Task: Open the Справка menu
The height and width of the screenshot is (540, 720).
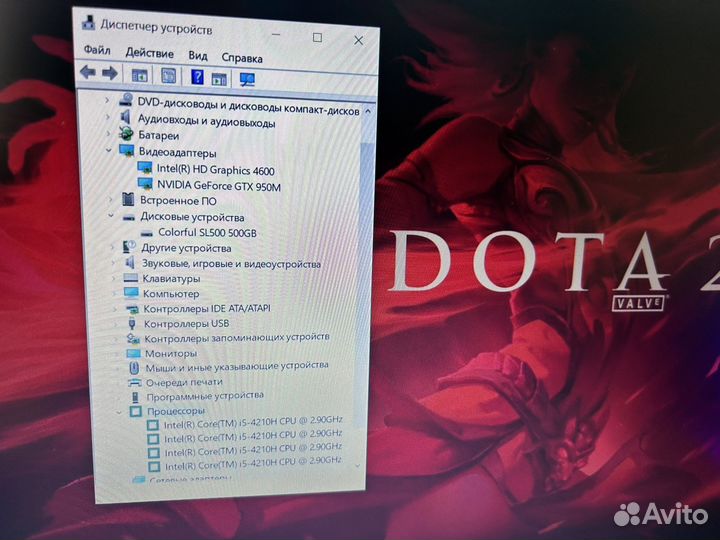Action: tap(242, 58)
